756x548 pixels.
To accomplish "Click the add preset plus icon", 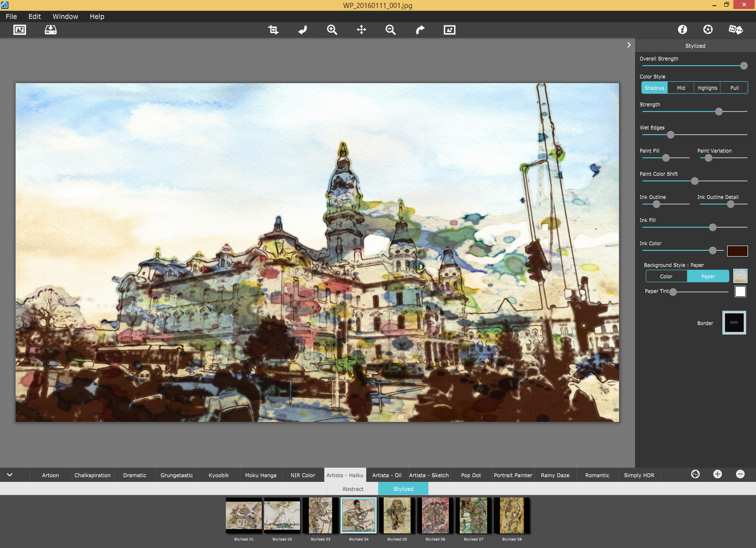I will tap(717, 474).
